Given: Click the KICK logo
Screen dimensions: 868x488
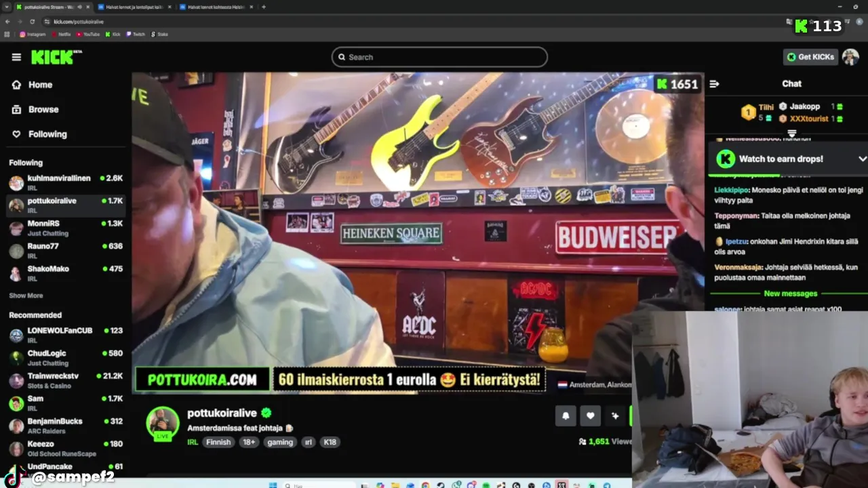Looking at the screenshot, I should click(x=57, y=57).
